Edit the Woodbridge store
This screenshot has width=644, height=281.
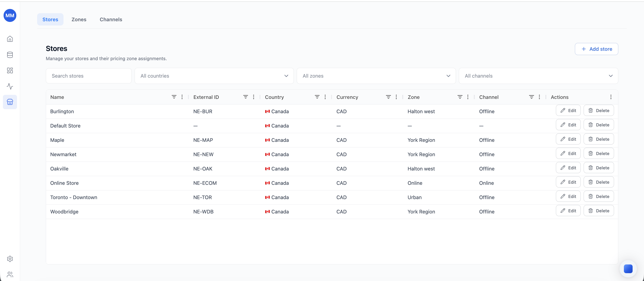click(x=568, y=211)
